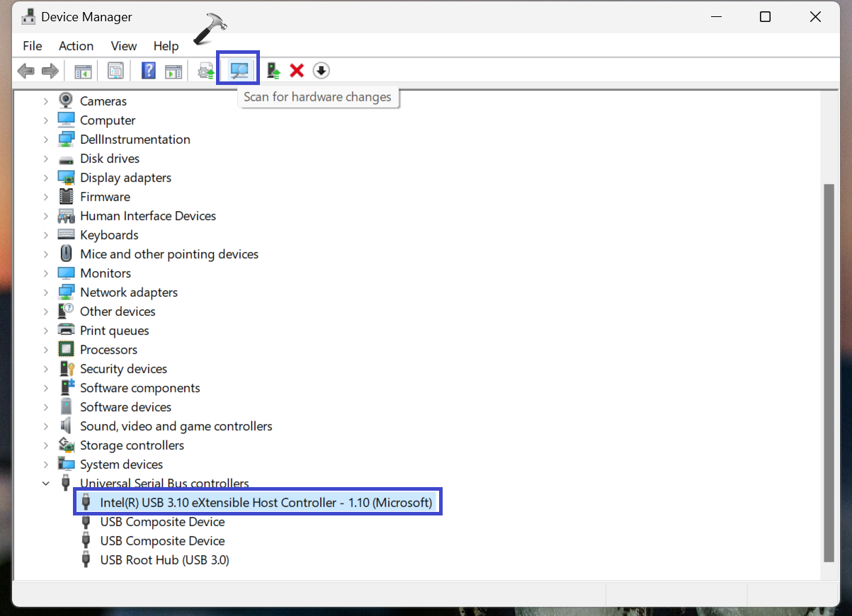Expand the Network adapters category
This screenshot has height=616, width=852.
tap(46, 292)
